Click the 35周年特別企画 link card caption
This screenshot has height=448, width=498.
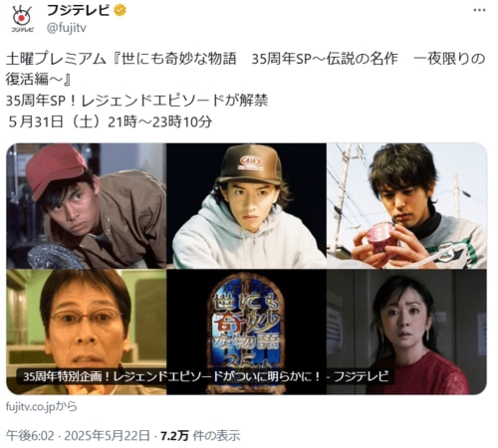[205, 376]
